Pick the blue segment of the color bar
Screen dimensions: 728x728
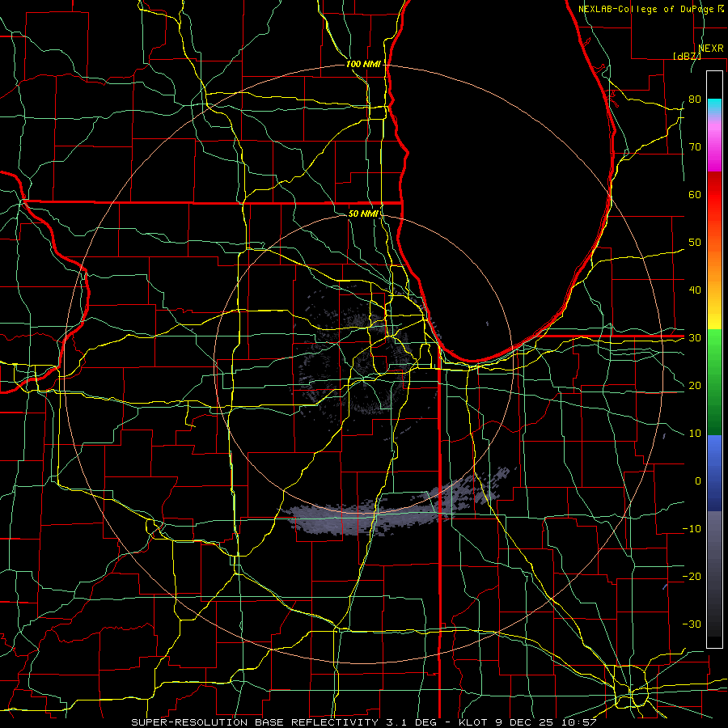[714, 472]
